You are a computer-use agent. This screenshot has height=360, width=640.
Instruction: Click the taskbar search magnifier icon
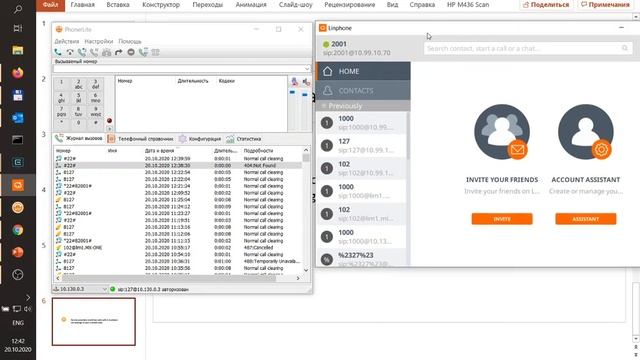[18, 10]
